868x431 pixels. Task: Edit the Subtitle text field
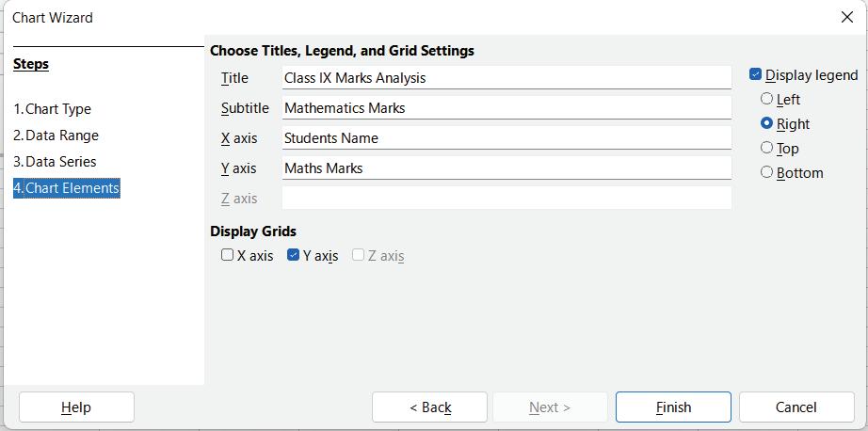[506, 108]
